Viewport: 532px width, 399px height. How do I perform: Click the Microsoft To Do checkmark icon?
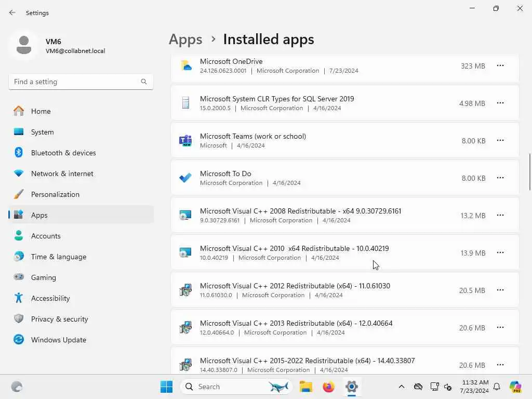185,178
